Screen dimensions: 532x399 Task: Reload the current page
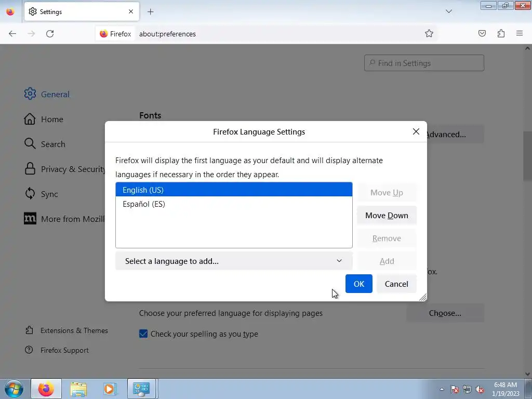(50, 34)
